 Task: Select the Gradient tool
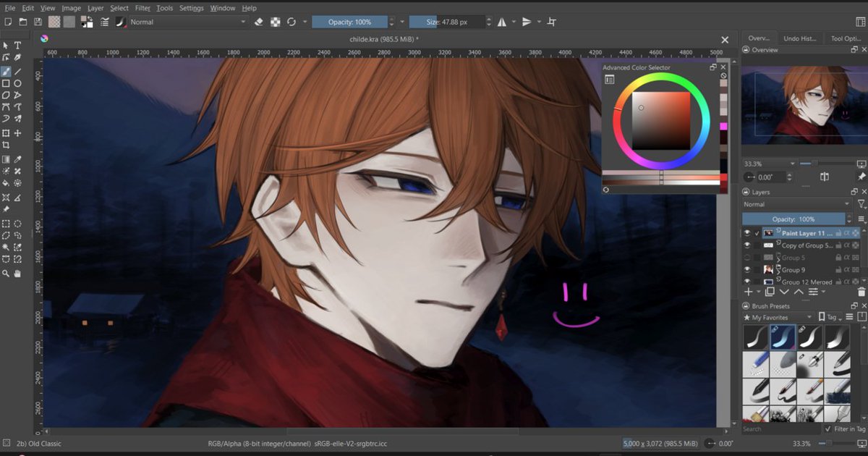coord(6,159)
